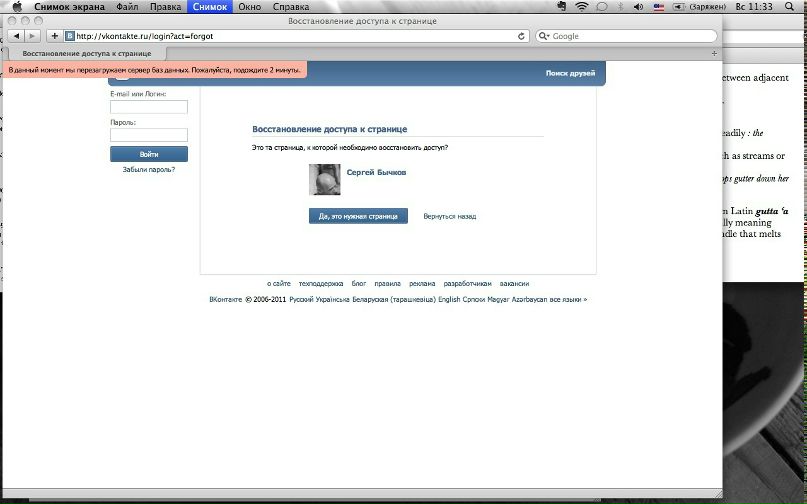The image size is (807, 504).
Task: Click the Bluetooth menu bar icon
Action: click(620, 7)
